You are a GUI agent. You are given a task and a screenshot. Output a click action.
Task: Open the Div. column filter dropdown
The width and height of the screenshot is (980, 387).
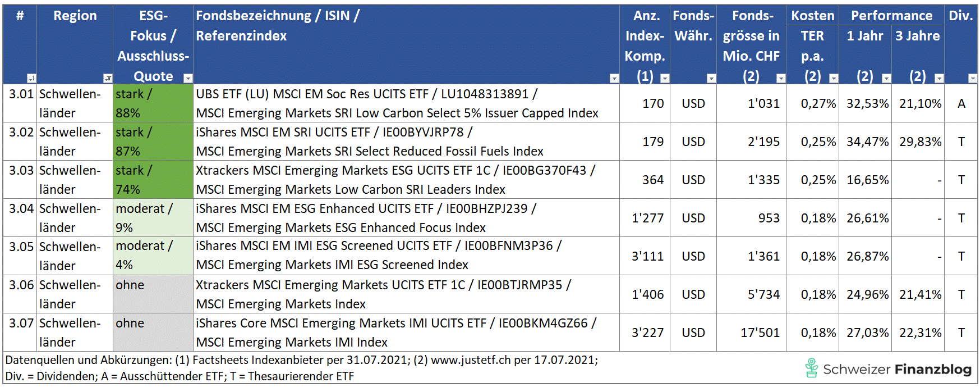(x=972, y=79)
